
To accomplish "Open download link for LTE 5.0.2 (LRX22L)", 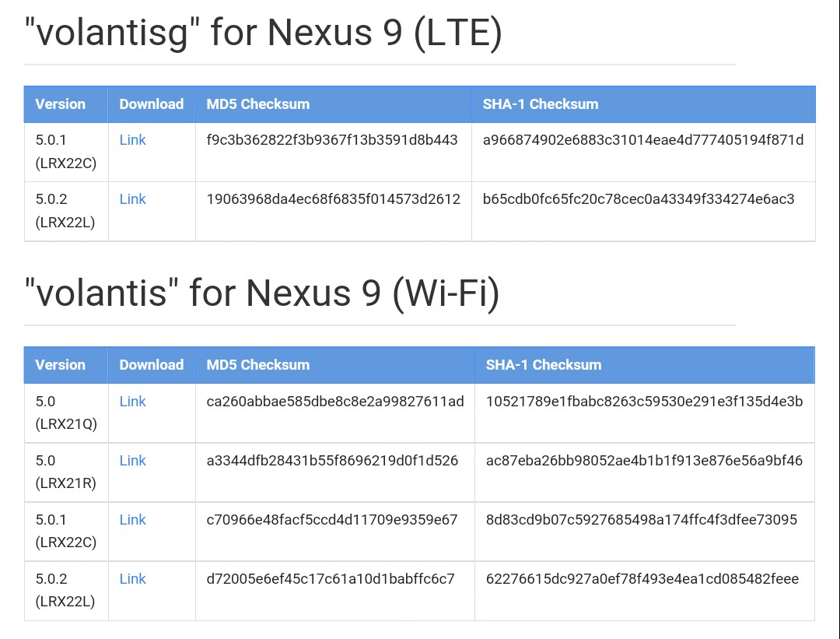I will pos(132,199).
